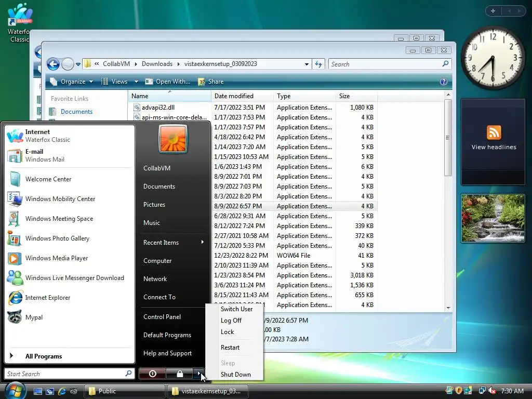Click the user account picture in Start menu
Viewport: 532px width, 399px height.
173,138
